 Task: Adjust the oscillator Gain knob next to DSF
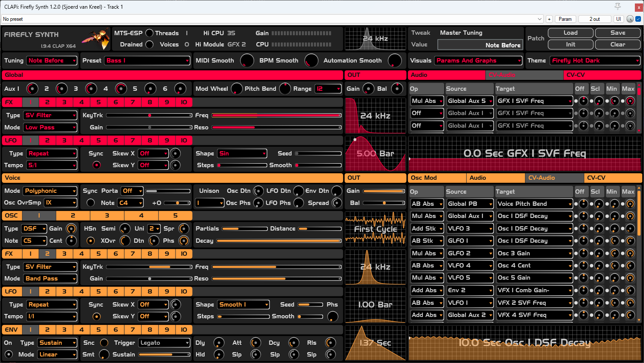pyautogui.click(x=70, y=229)
